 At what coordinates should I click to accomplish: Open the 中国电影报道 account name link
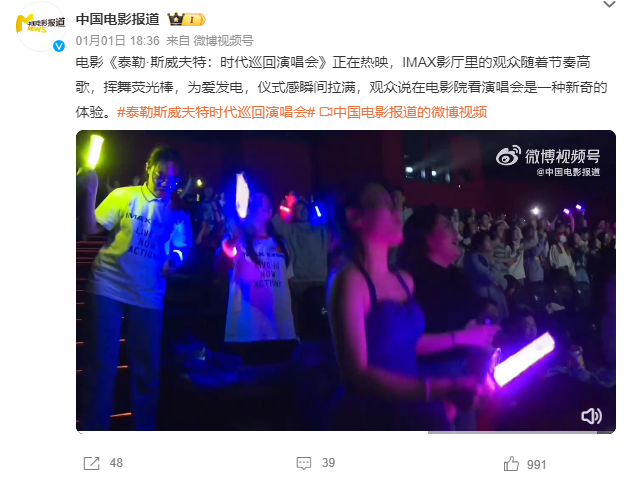tap(118, 19)
